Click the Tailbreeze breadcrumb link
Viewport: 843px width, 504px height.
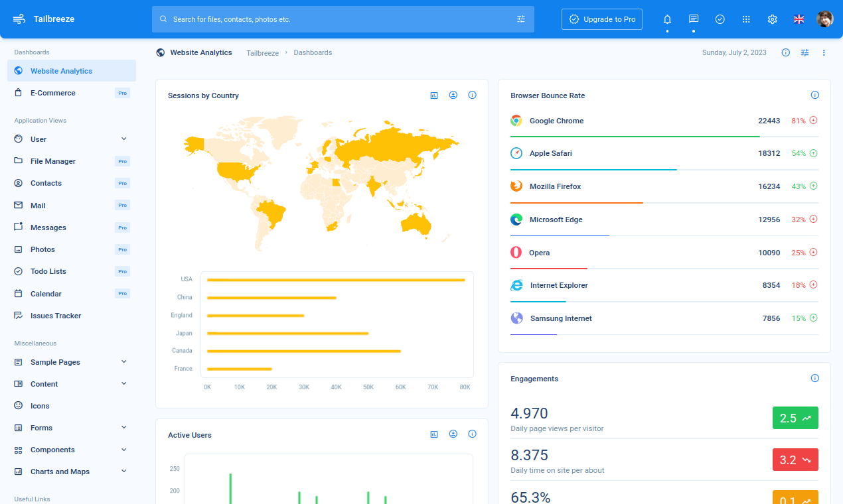[263, 53]
